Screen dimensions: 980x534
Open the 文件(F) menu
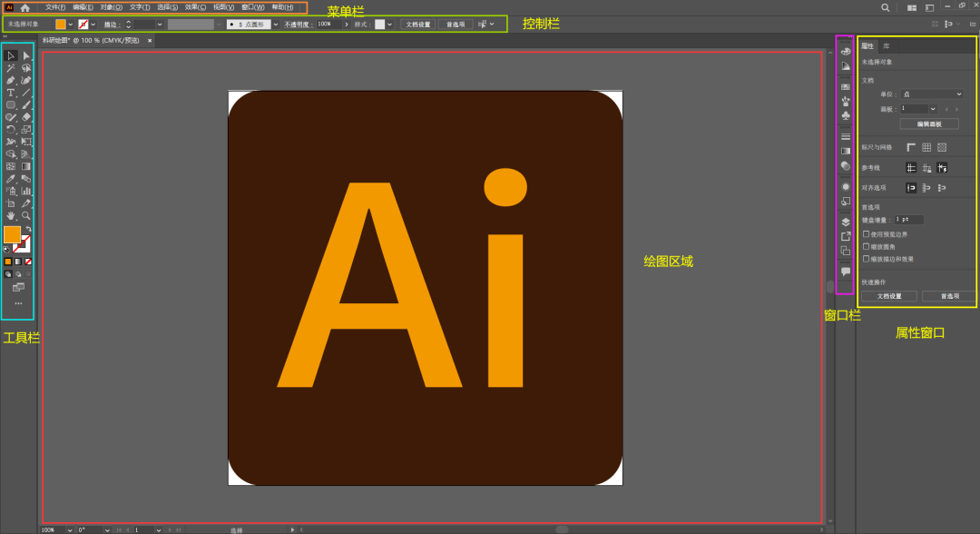coord(55,7)
